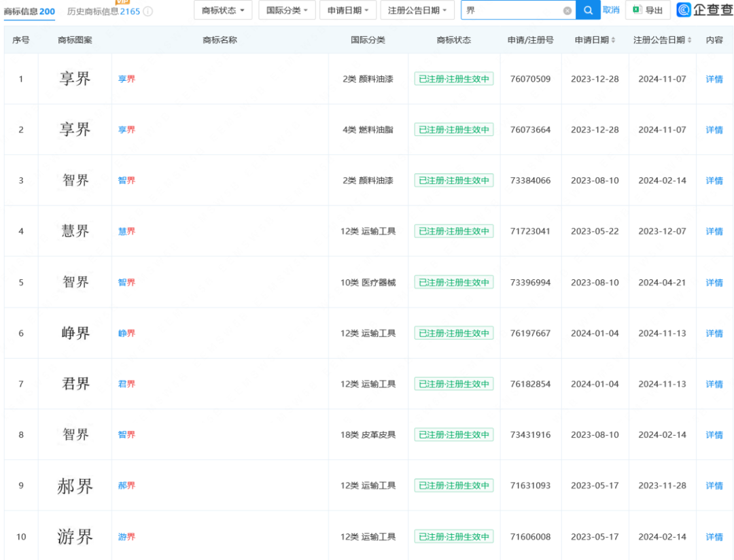Click application date 2023-05-22
Image resolution: width=734 pixels, height=560 pixels.
click(x=595, y=231)
